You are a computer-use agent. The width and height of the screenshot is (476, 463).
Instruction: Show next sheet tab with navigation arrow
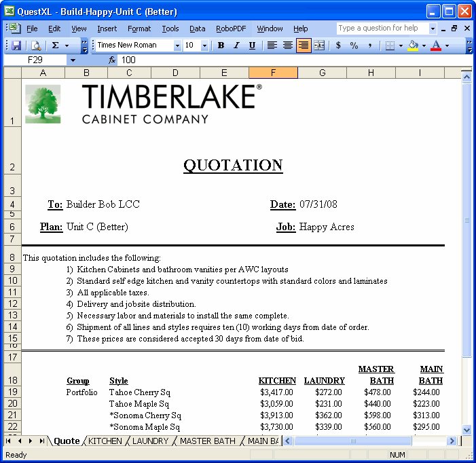coord(31,441)
